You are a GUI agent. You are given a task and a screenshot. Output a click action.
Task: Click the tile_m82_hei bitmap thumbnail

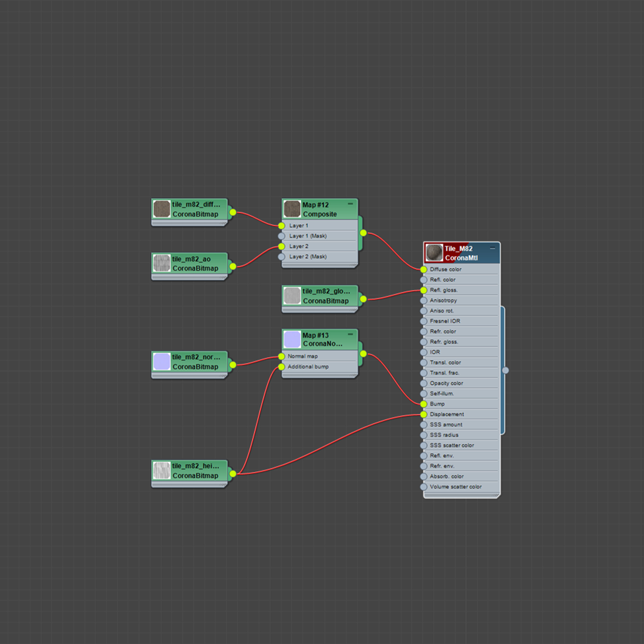point(162,470)
